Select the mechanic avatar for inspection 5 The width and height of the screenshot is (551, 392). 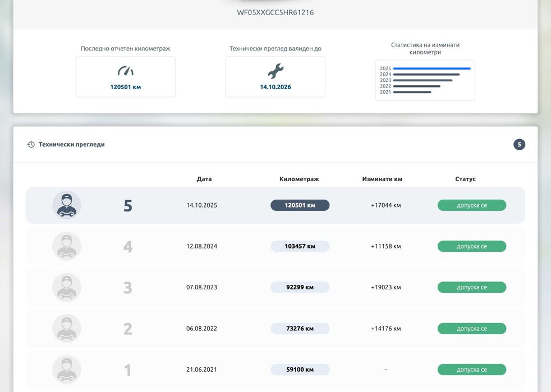pos(67,205)
